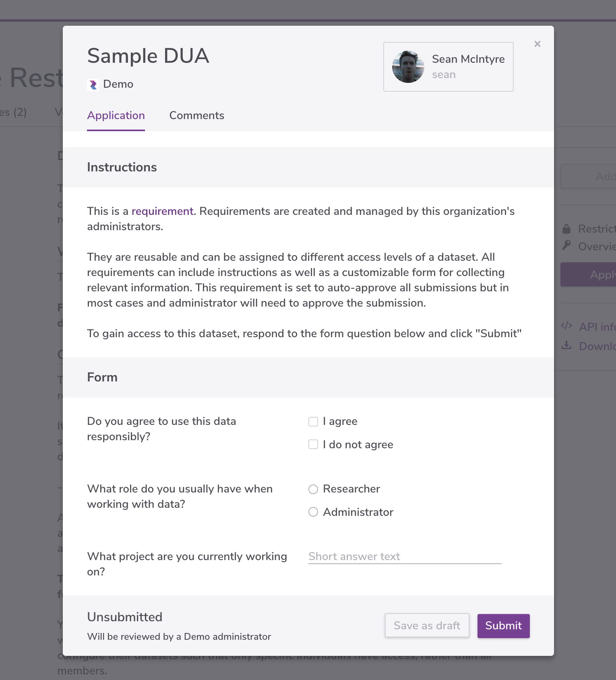Click the lock icon next to Restricted

pyautogui.click(x=566, y=229)
